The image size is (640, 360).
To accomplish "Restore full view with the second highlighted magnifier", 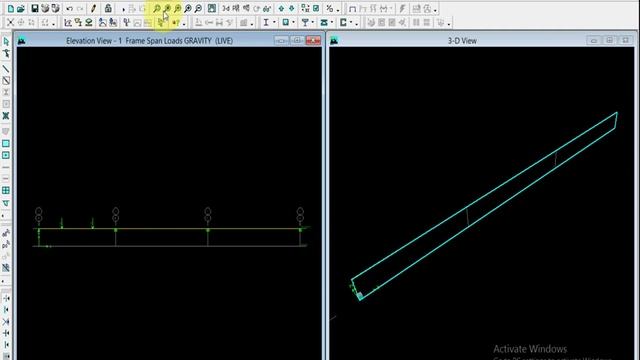I will pyautogui.click(x=167, y=8).
